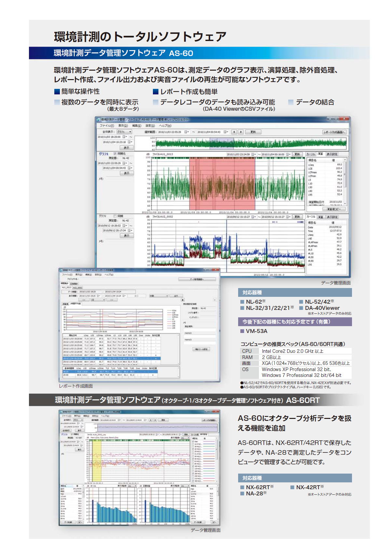
Task: Toggle the Main band checkbox in AS-60RT window
Action: [193, 442]
